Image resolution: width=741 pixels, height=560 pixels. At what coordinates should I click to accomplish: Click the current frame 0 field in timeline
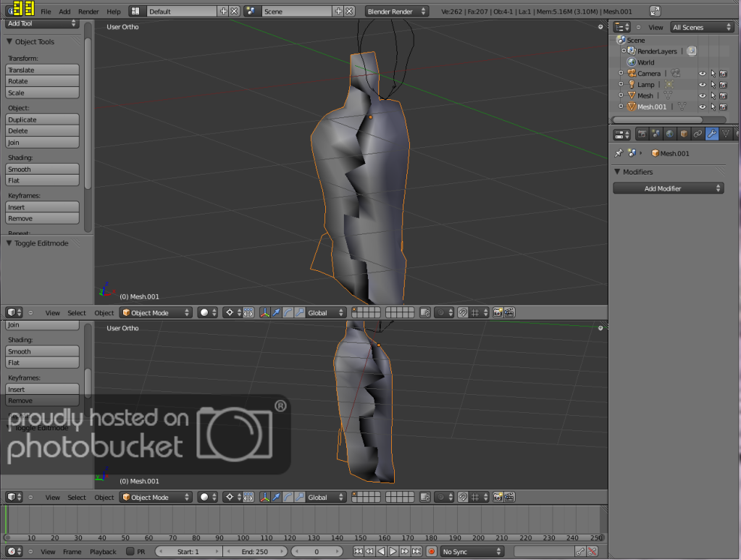317,551
